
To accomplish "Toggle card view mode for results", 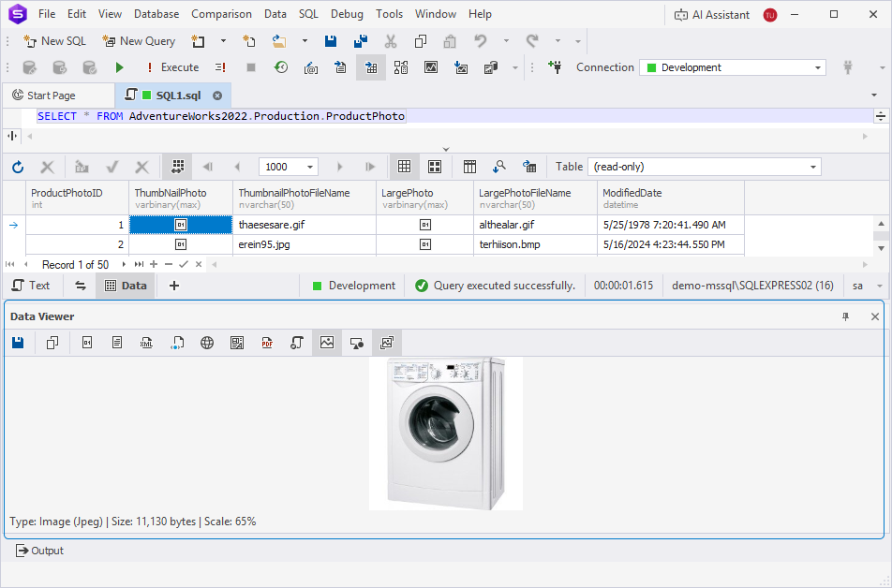I will [x=435, y=167].
